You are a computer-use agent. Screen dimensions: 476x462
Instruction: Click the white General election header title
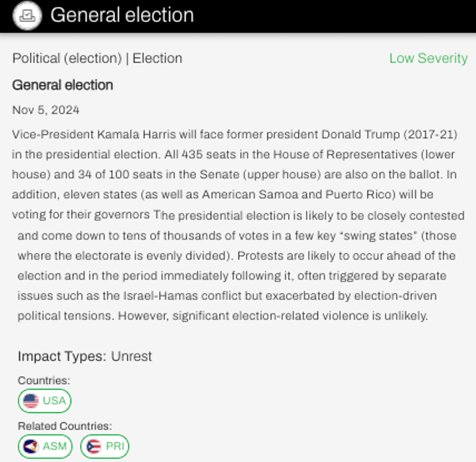[x=122, y=15]
